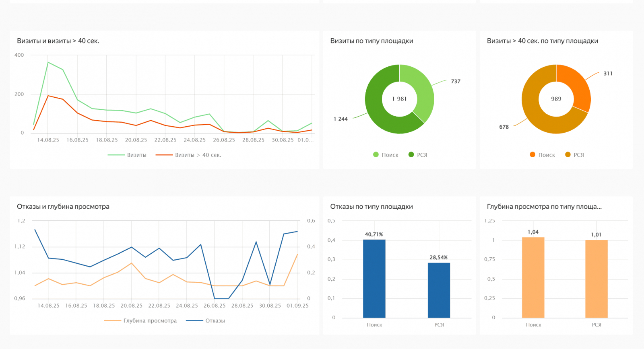
Task: Open the "Визиты и визиты > 40 сек." chart title
Action: click(x=58, y=41)
